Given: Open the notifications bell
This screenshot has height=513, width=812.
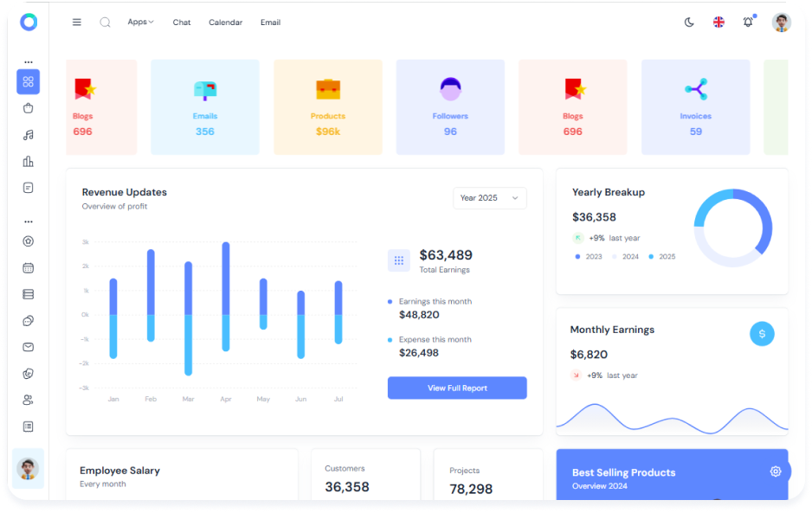Looking at the screenshot, I should coord(748,22).
